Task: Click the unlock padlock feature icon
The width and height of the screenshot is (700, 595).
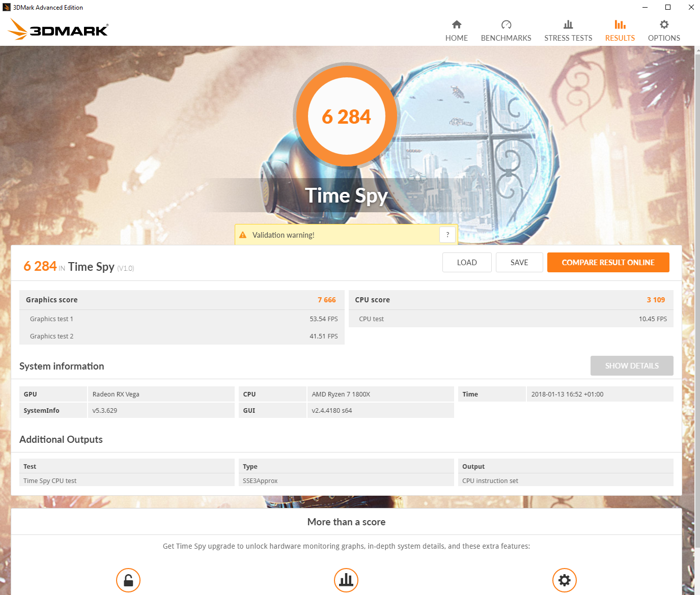Action: click(x=128, y=580)
